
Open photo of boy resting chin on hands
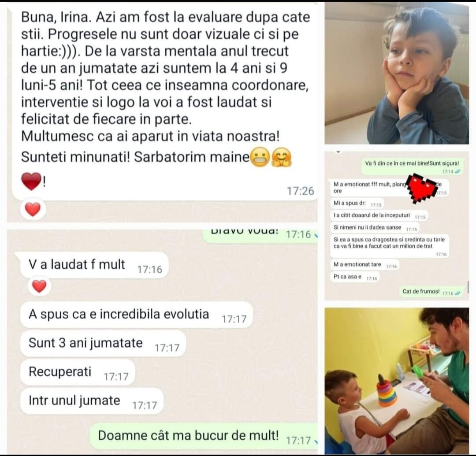pyautogui.click(x=397, y=74)
